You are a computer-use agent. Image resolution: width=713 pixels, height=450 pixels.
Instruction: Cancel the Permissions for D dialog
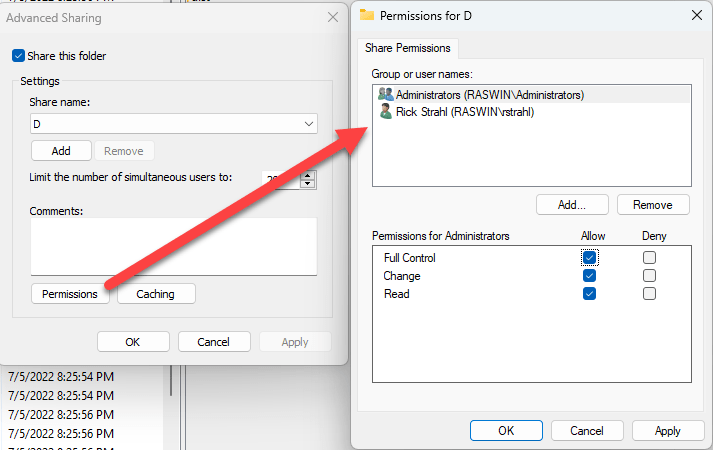click(x=587, y=430)
